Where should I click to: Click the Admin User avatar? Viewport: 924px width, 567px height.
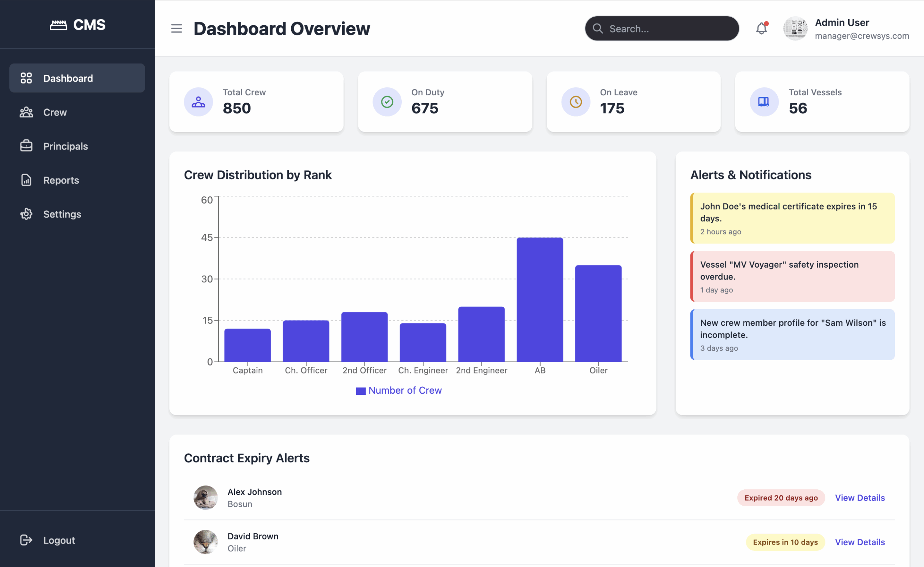[795, 29]
